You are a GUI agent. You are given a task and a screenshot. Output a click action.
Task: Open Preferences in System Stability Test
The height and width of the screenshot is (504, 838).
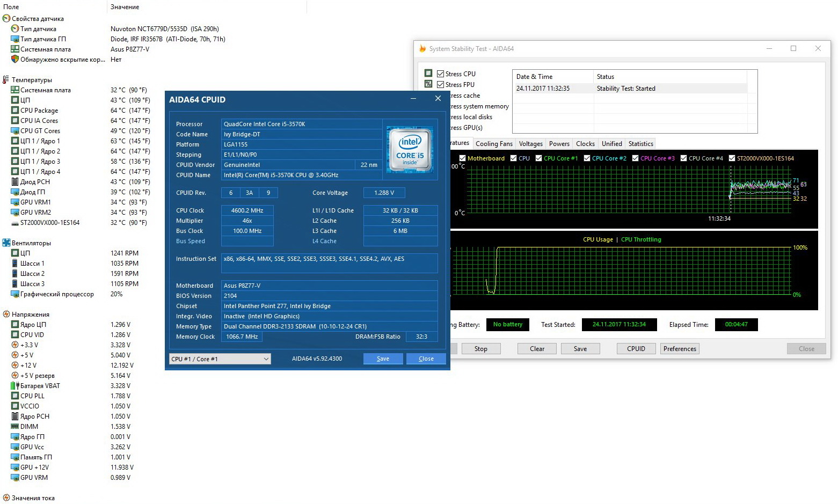coord(680,348)
